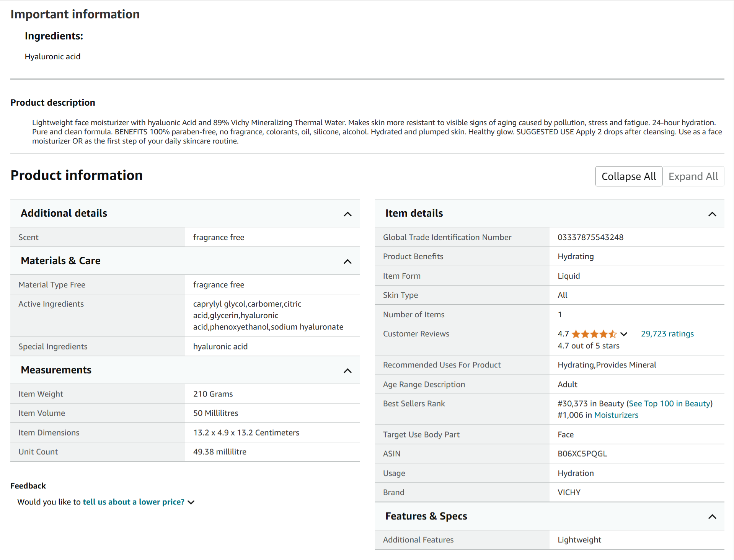Open See Top 100 in Beauty
The width and height of the screenshot is (734, 560).
pos(669,403)
